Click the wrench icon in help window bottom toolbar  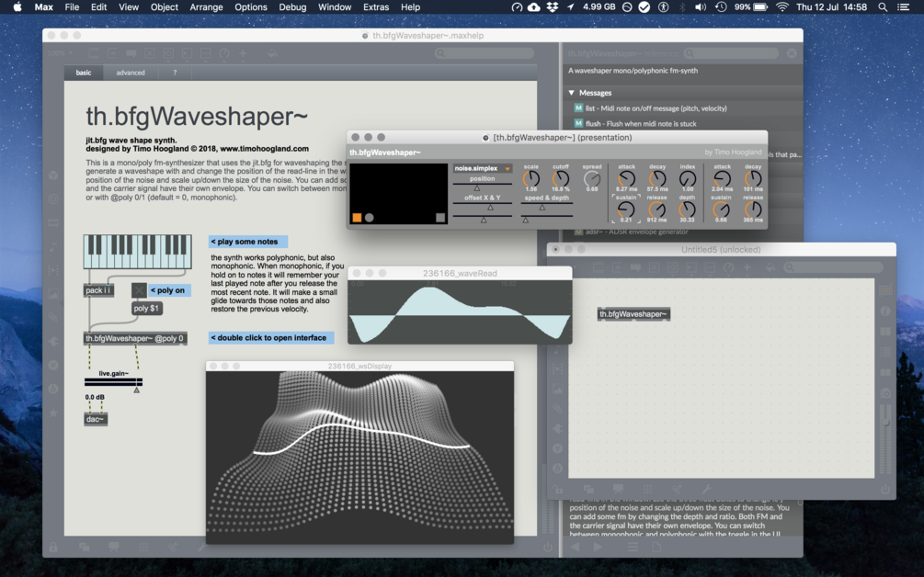coord(202,547)
